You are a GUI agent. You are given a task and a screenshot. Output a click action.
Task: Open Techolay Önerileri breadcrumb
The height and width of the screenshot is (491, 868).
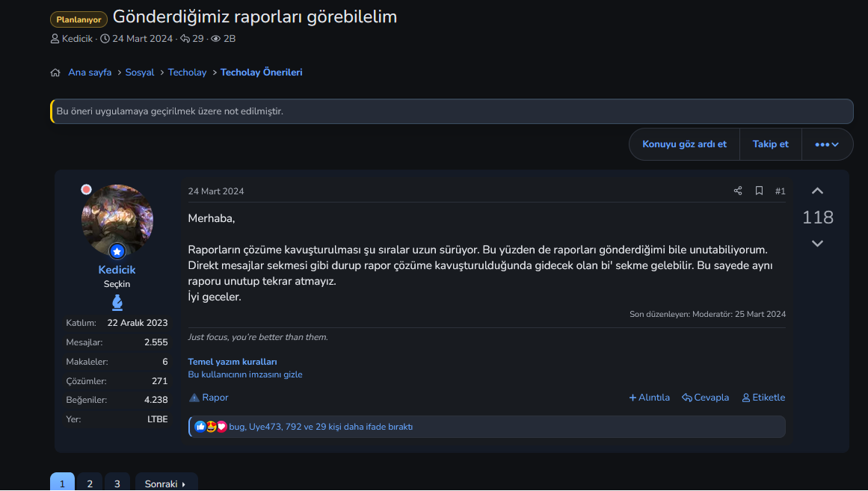261,72
